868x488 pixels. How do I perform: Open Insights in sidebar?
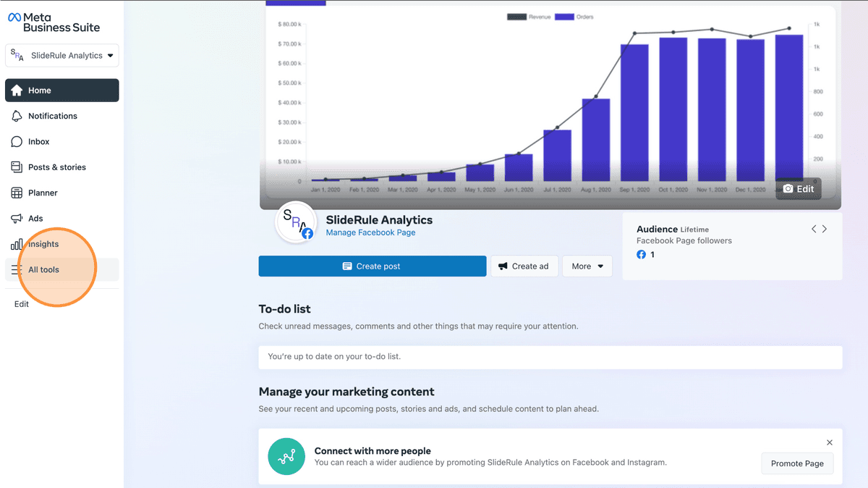(62, 244)
